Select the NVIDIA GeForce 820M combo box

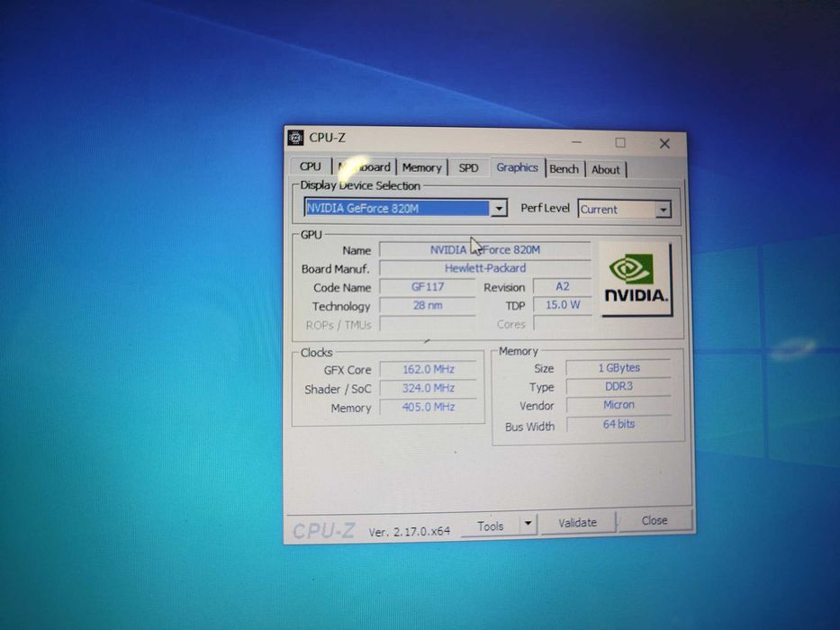click(x=405, y=208)
